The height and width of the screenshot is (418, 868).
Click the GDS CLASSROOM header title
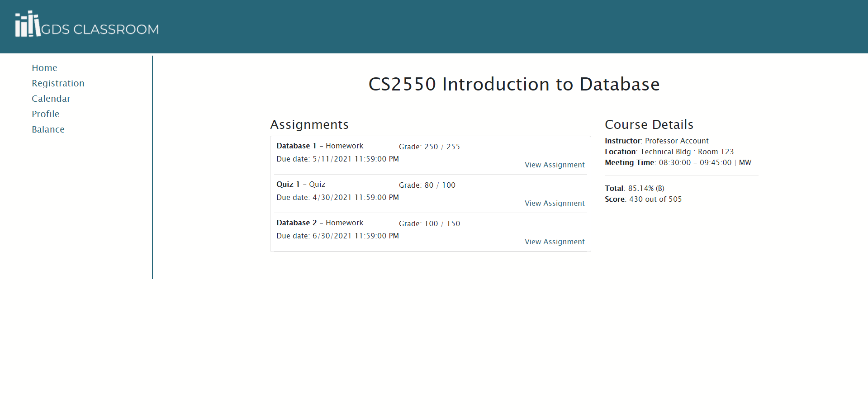click(100, 29)
